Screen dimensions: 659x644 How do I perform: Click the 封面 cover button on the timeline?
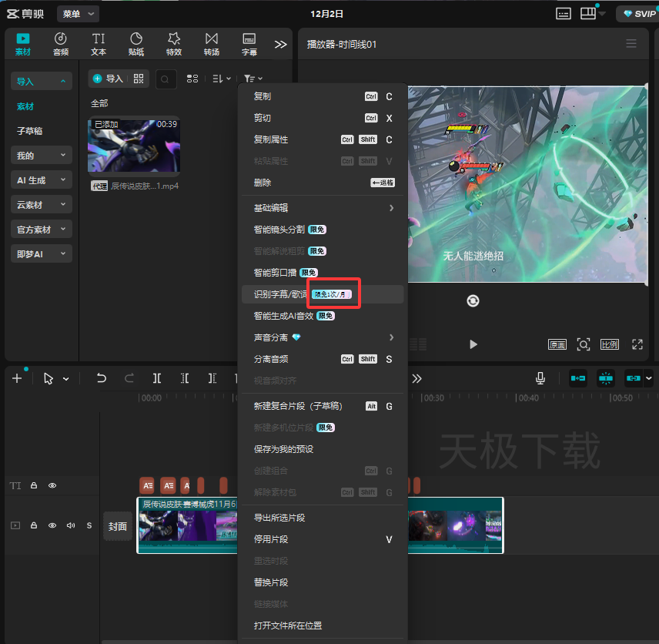coord(117,527)
